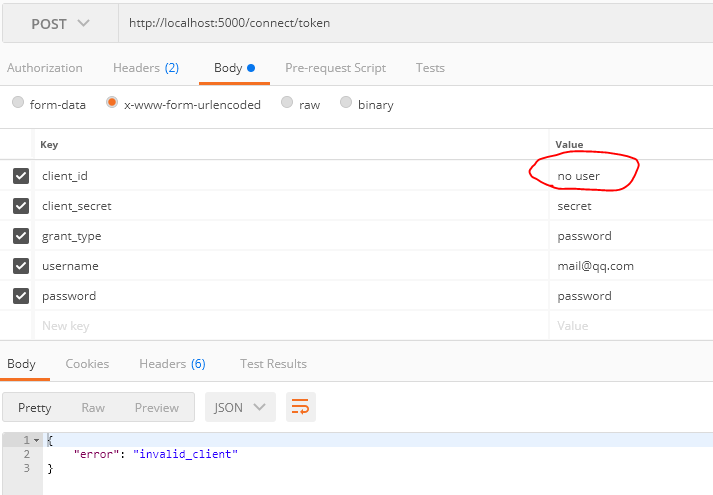Edit the password row's value cell
This screenshot has width=713, height=495.
631,296
